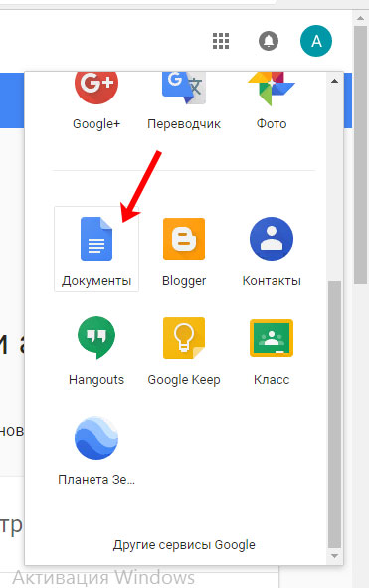
Task: Click the Документы text label
Action: 96,281
